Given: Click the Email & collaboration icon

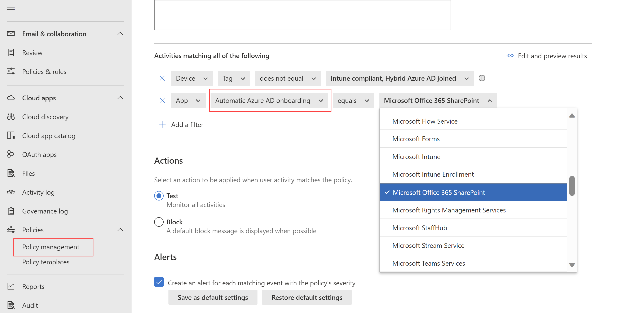Looking at the screenshot, I should 11,34.
